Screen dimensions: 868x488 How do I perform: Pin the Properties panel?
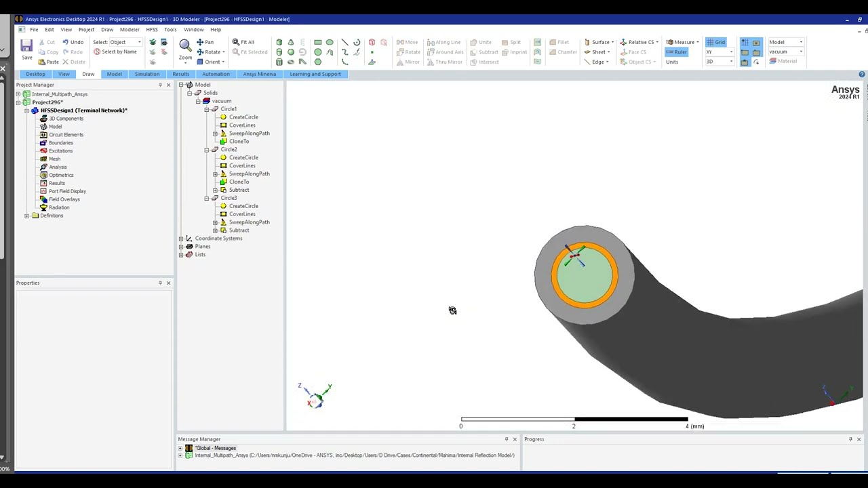pyautogui.click(x=160, y=283)
